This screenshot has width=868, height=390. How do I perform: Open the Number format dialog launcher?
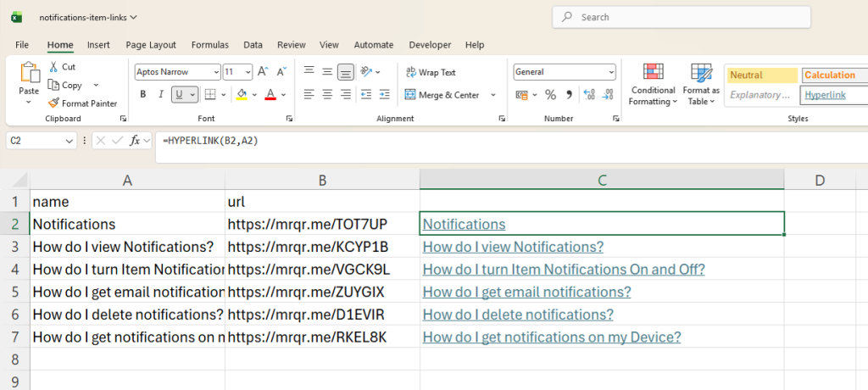[615, 119]
